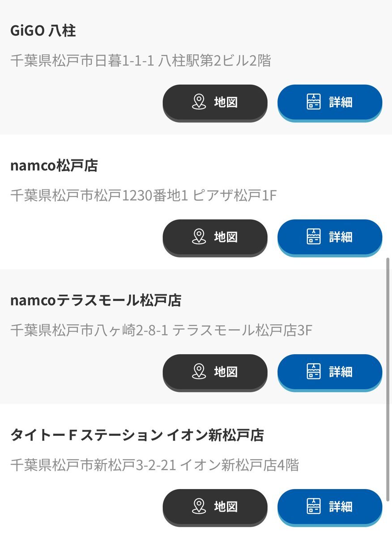Open 地図 for GiGO 八柱
The image size is (392, 537).
pos(215,103)
